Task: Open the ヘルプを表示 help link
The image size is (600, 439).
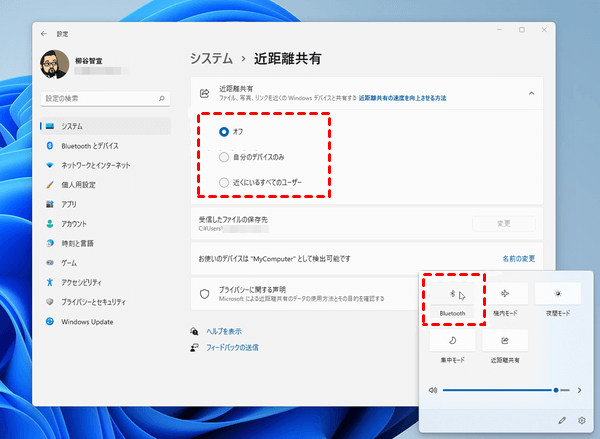Action: point(224,331)
